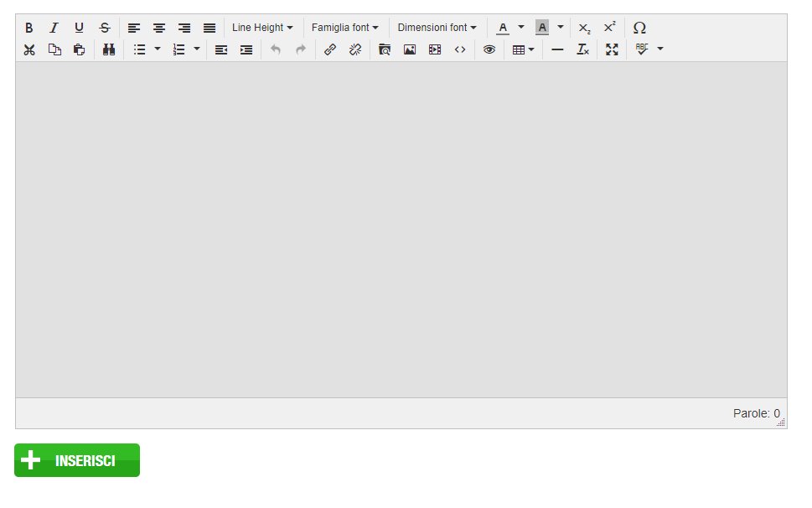Toggle underline formatting
Viewport: 812px width, 508px height.
(79, 28)
